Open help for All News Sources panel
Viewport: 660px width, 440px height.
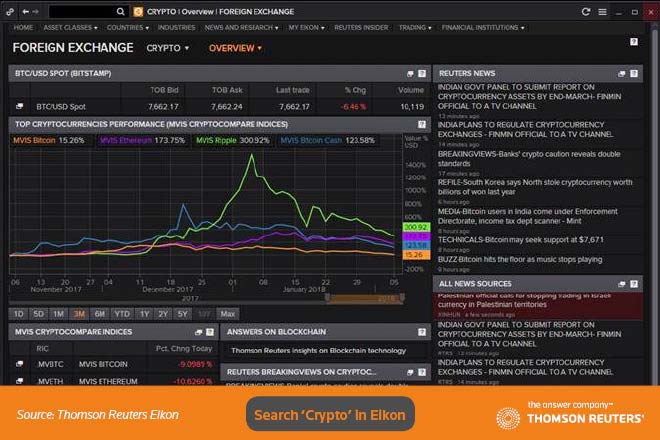[x=634, y=284]
